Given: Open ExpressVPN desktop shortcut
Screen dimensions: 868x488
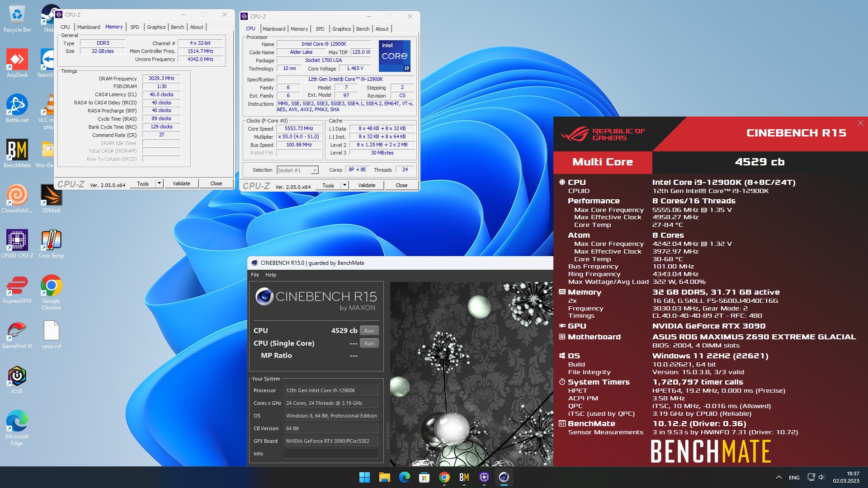Looking at the screenshot, I should [x=17, y=289].
